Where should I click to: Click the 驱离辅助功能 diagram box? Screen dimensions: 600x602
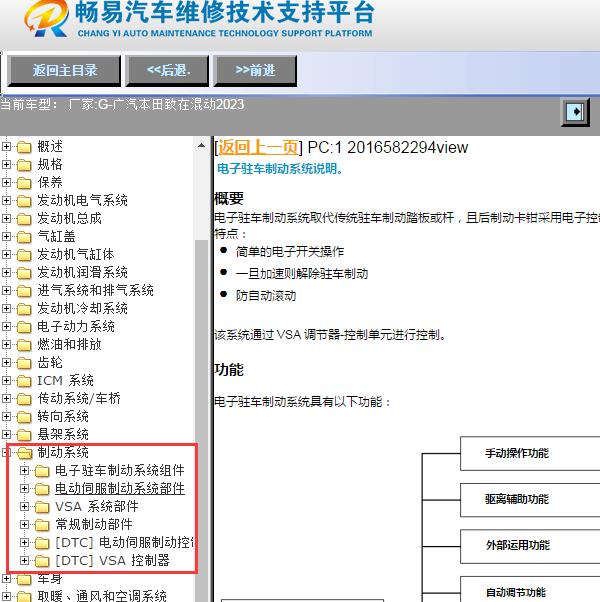click(530, 499)
